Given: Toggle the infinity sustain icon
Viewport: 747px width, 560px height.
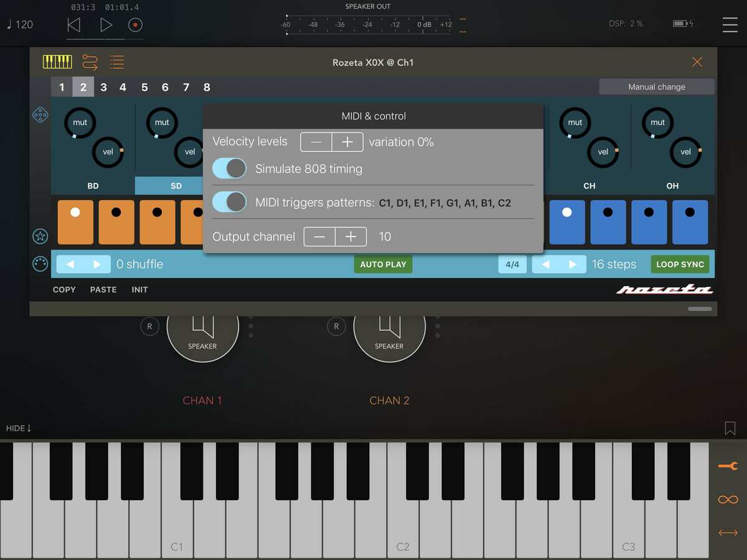Looking at the screenshot, I should [728, 500].
